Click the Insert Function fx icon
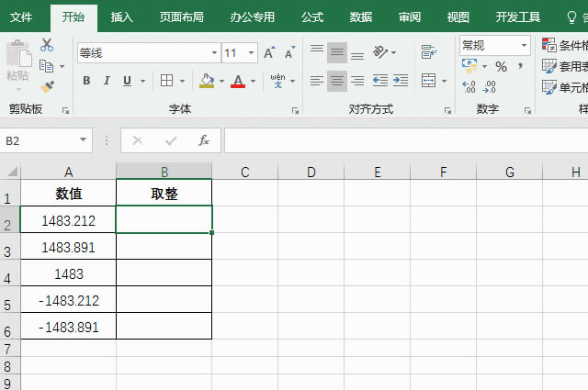This screenshot has height=390, width=588. (x=204, y=140)
